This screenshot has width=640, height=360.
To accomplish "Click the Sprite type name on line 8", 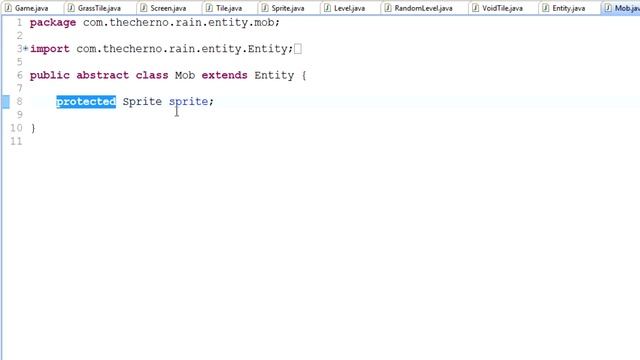I will point(142,102).
